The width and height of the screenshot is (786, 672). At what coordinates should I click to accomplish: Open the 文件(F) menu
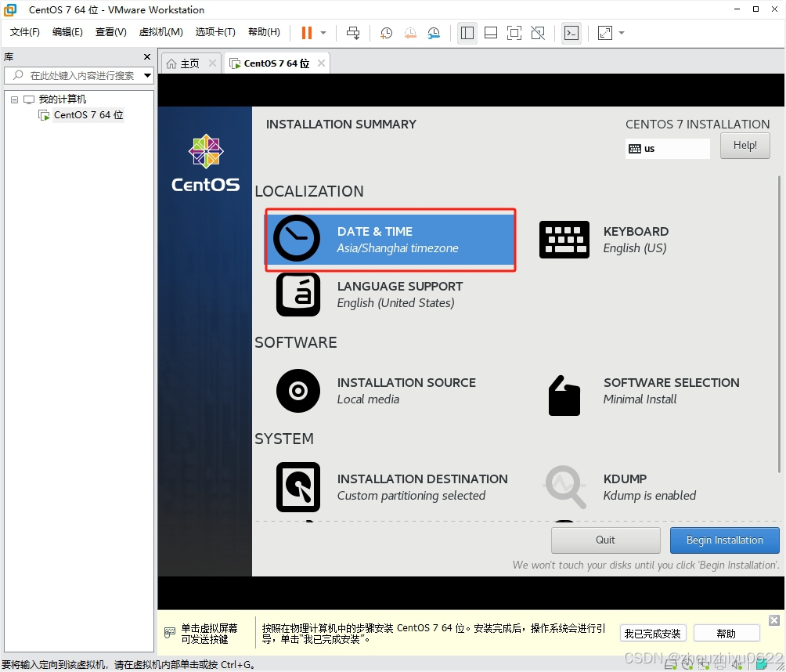click(x=24, y=32)
